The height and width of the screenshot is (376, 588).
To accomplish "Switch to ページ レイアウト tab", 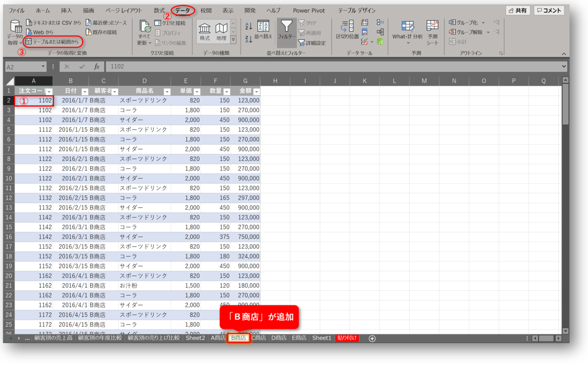I will pyautogui.click(x=124, y=10).
